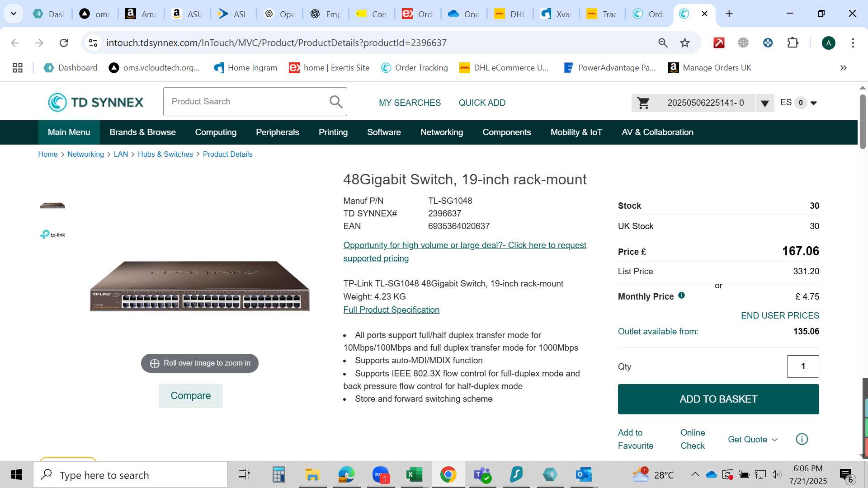
Task: Click the TD SYNNEX logo
Action: (x=96, y=102)
